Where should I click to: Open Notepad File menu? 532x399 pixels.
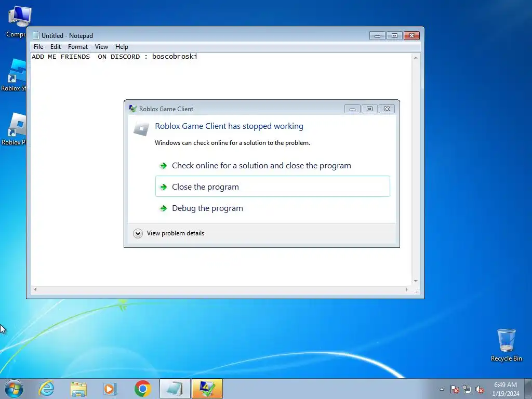[x=38, y=47]
